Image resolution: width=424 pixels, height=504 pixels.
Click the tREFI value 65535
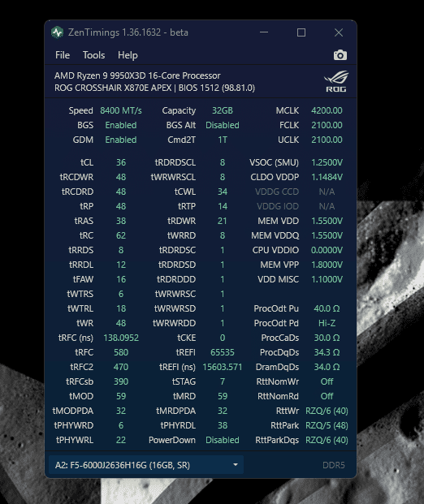coord(223,352)
